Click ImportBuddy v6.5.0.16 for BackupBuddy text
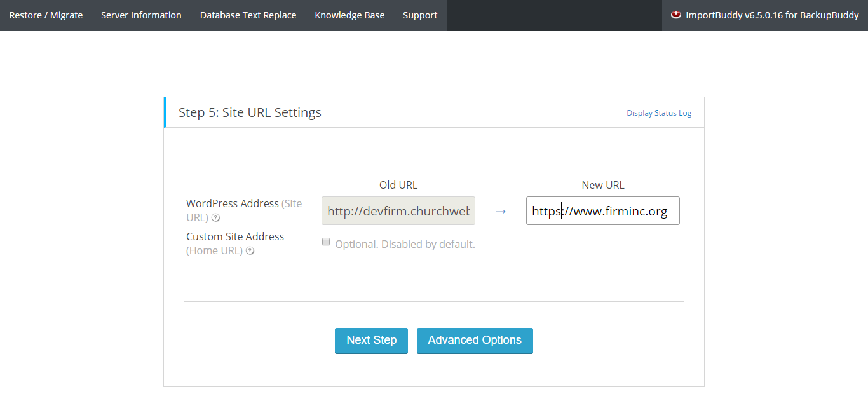This screenshot has height=415, width=868. (x=772, y=15)
